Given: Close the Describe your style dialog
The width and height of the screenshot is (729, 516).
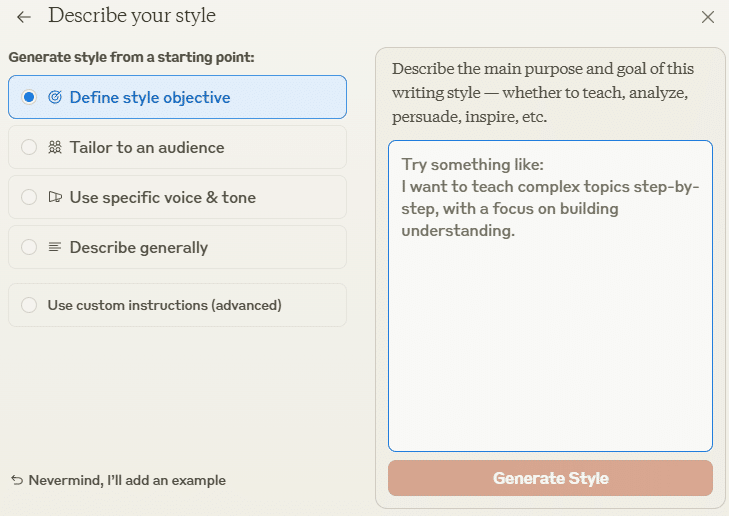Looking at the screenshot, I should tap(708, 17).
